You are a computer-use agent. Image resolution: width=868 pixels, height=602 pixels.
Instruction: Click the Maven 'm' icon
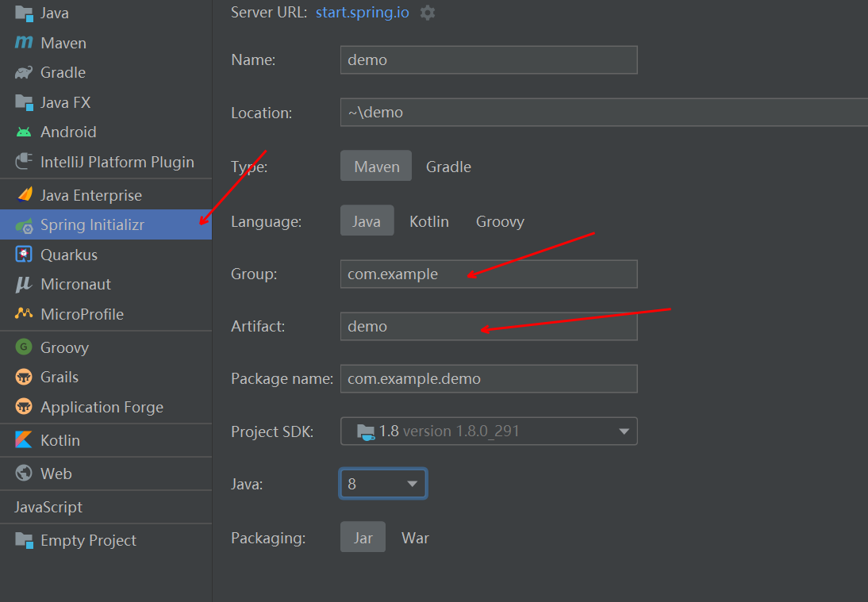coord(24,43)
